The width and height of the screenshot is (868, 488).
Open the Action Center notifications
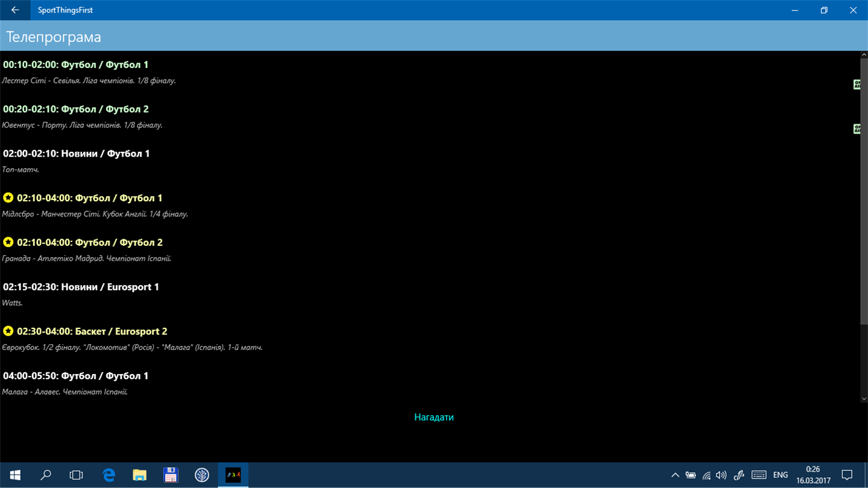847,475
